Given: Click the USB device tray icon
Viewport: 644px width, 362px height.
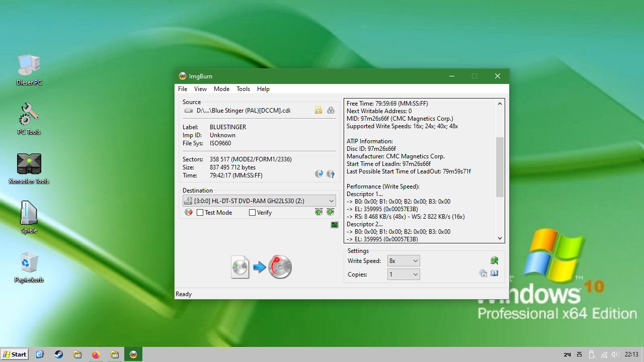Looking at the screenshot, I should click(592, 354).
